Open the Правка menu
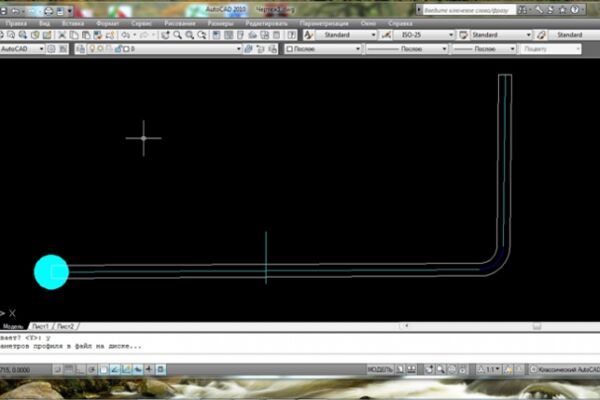This screenshot has width=600, height=400. (16, 23)
